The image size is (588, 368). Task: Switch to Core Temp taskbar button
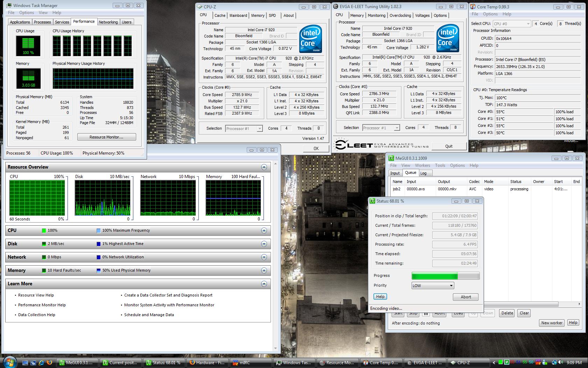click(x=381, y=363)
